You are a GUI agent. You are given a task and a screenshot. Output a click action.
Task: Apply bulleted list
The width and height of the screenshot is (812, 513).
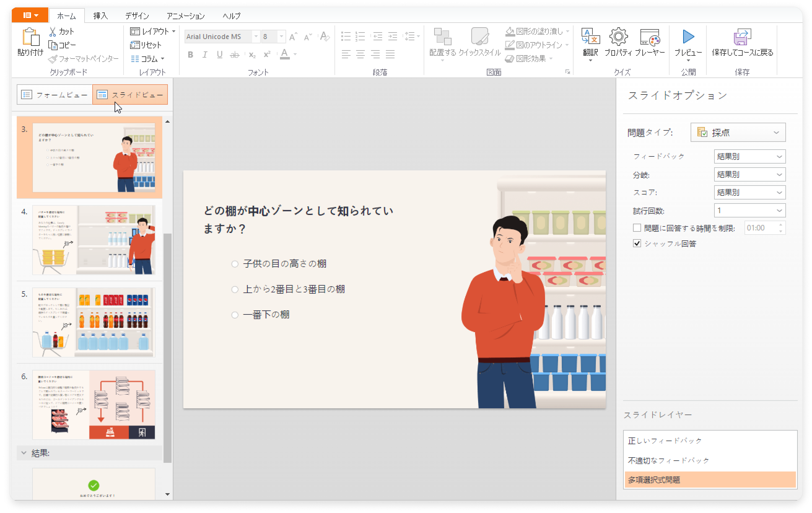[x=346, y=36]
